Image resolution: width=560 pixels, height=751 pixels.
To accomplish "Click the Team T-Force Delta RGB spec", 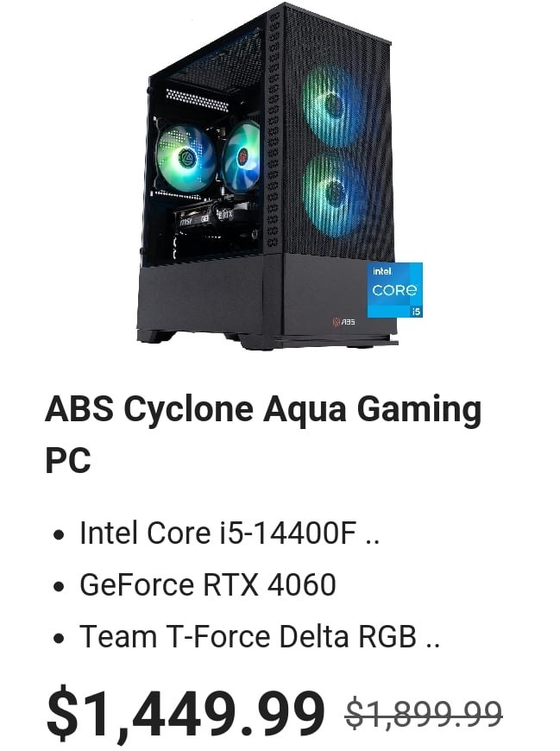I will [x=248, y=636].
